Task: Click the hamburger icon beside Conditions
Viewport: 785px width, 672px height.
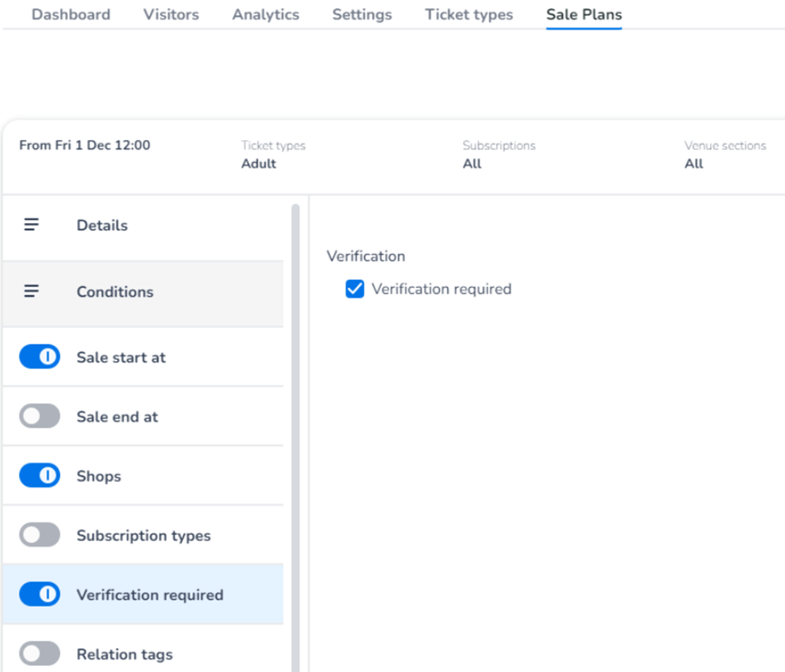Action: click(31, 291)
